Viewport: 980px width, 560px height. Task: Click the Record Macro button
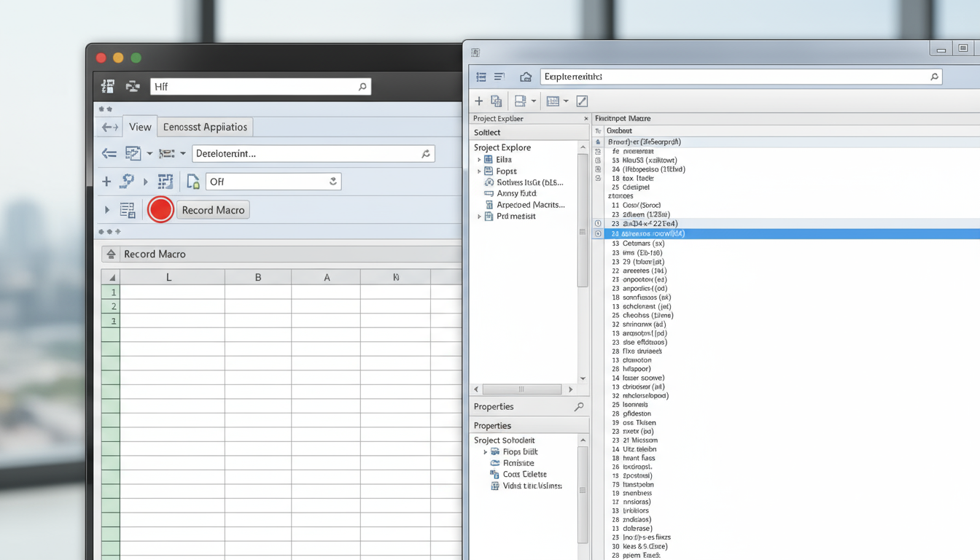point(213,210)
